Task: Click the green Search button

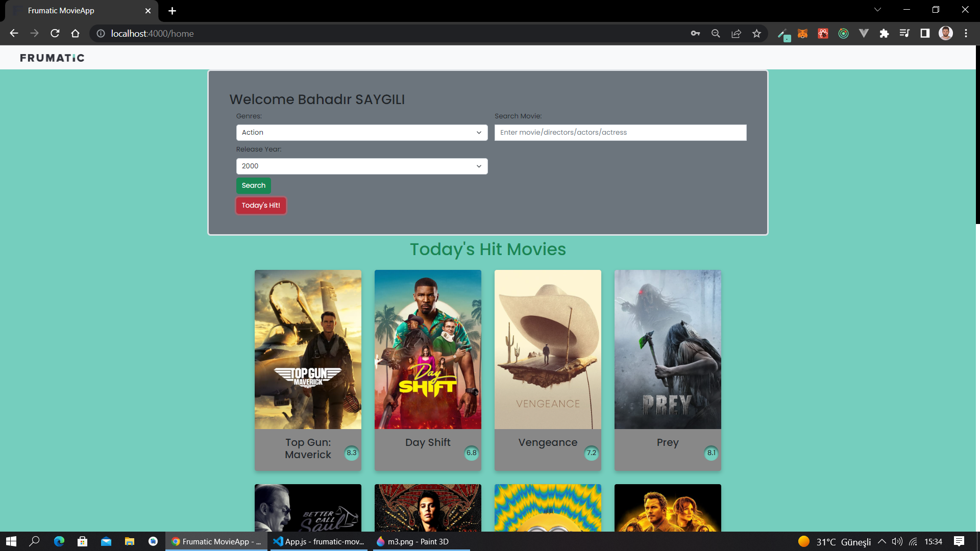Action: (253, 185)
